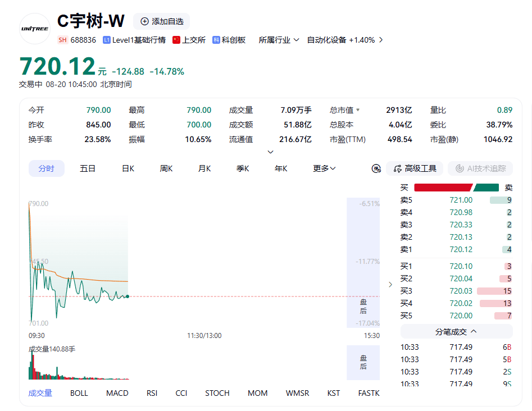The height and width of the screenshot is (411, 532).
Task: Switch to the 周K chart tab
Action: point(166,168)
